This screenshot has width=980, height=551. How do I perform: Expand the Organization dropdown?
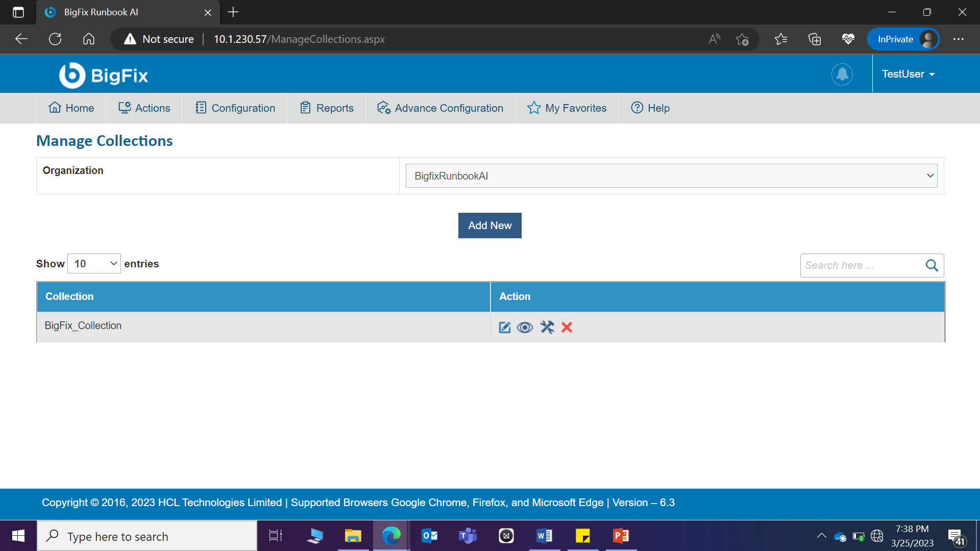coord(671,176)
